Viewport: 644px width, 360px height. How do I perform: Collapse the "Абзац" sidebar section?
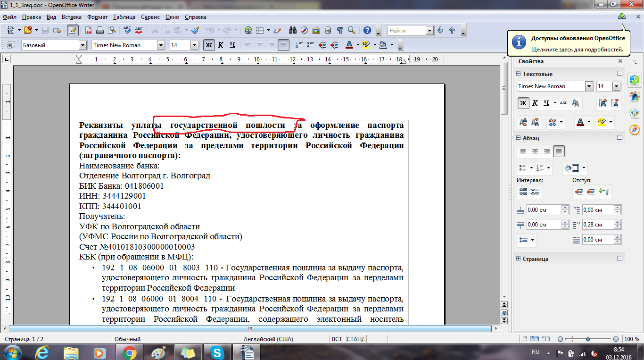click(519, 138)
